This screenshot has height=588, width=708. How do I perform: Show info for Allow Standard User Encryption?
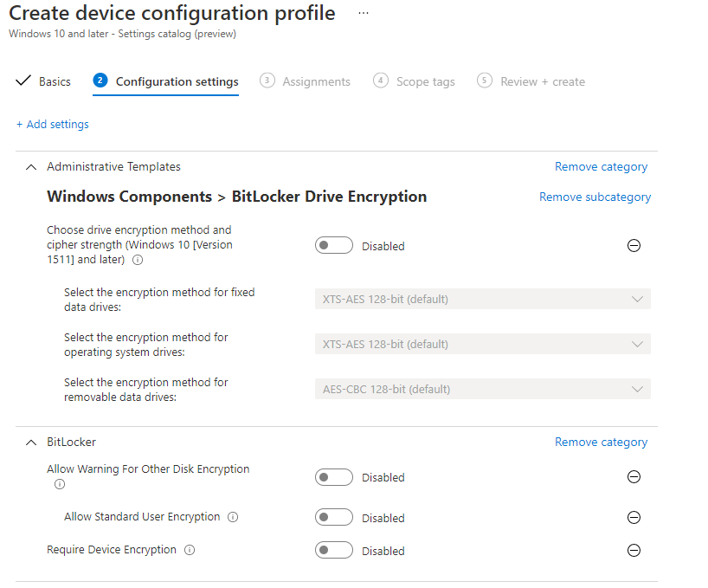tap(233, 518)
